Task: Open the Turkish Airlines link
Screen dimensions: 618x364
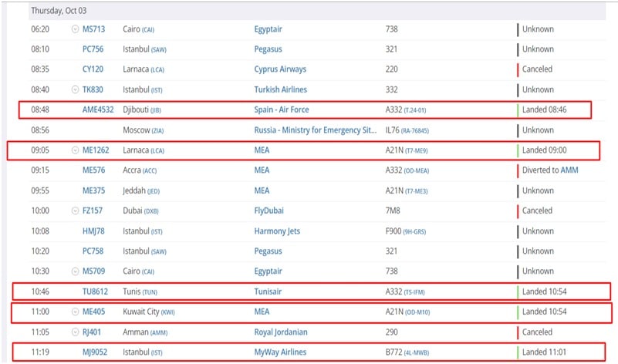Action: (x=284, y=89)
